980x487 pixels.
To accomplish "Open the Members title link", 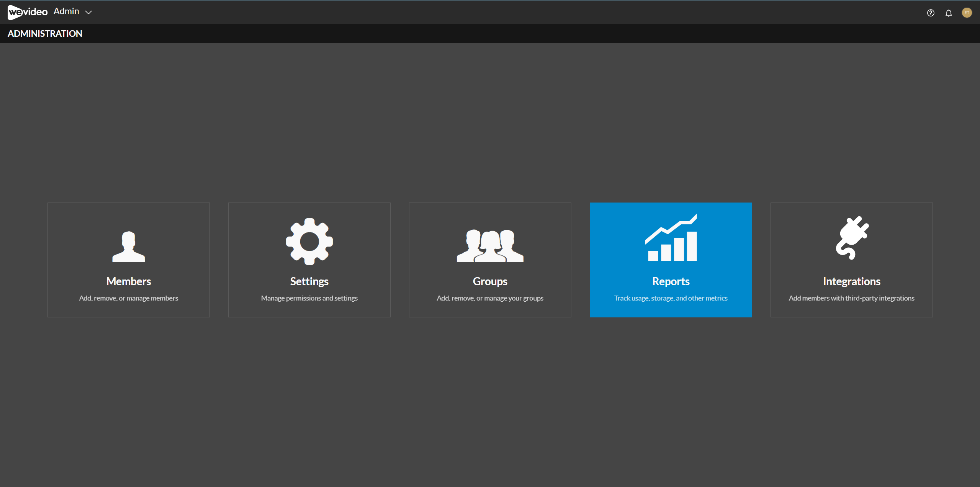I will click(x=129, y=281).
